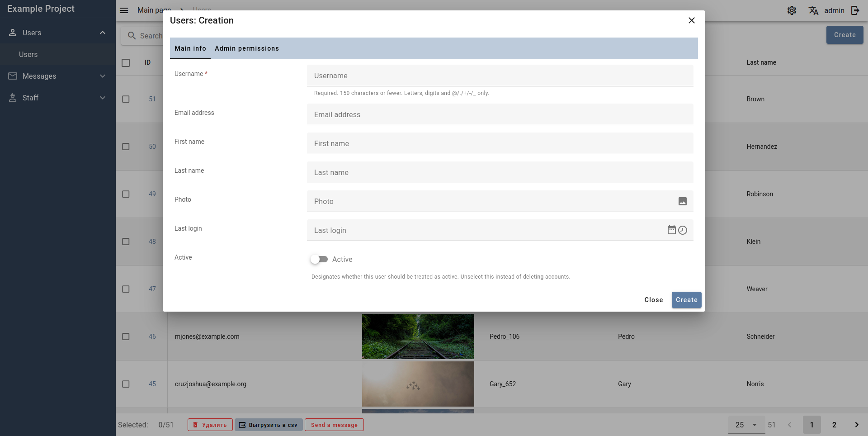
Task: Open the sky photo thumbnail for Gary_652
Action: point(418,384)
